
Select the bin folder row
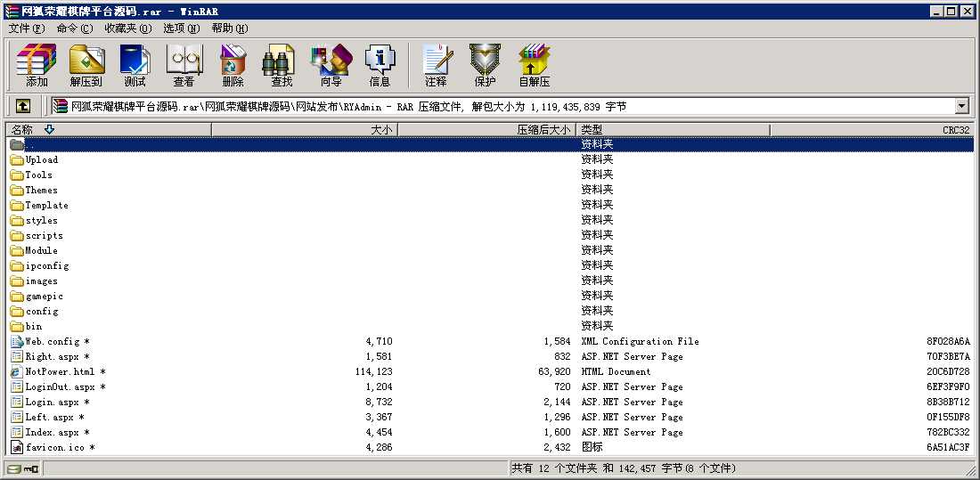[x=490, y=326]
